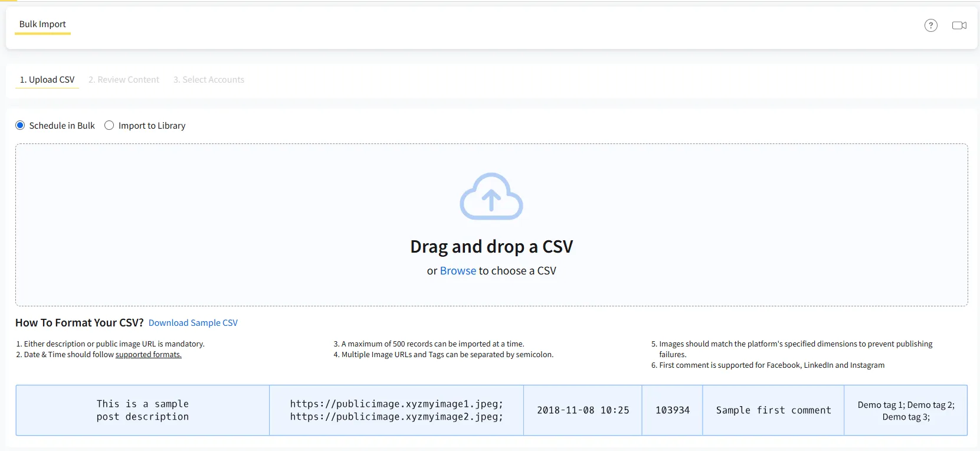The width and height of the screenshot is (980, 451).
Task: Click the Sample first comment cell
Action: click(773, 410)
